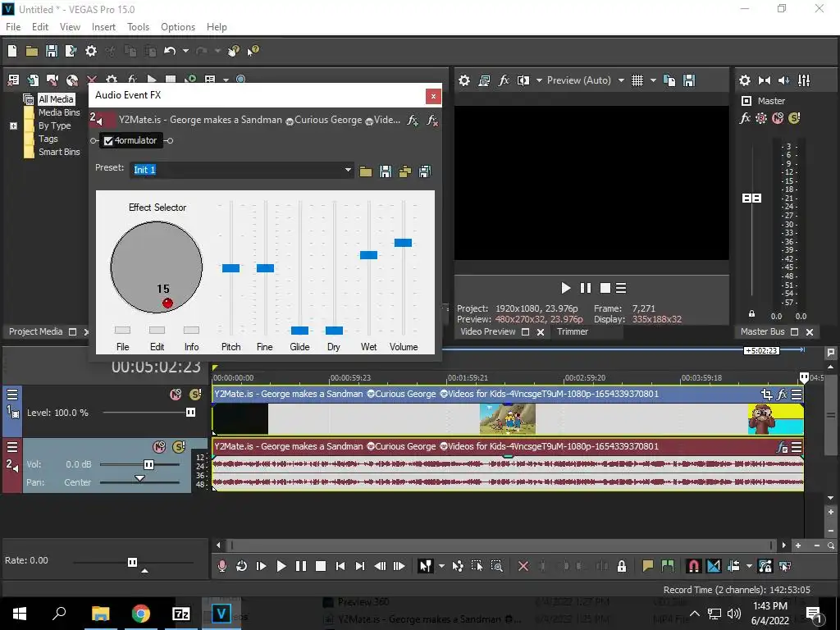Toggle Mute on audio track 2
Viewport: 840px width, 630px height.
click(x=159, y=447)
